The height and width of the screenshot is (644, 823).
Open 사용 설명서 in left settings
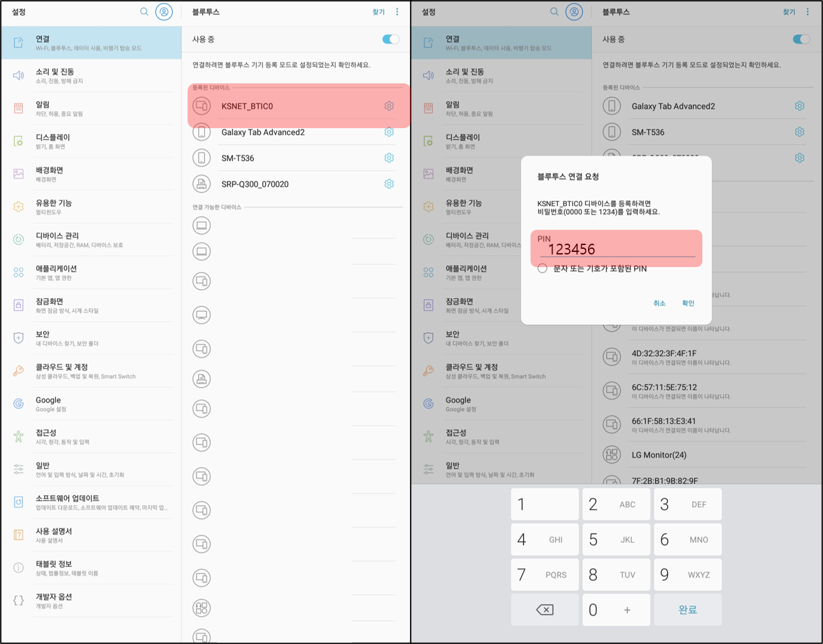[91, 535]
